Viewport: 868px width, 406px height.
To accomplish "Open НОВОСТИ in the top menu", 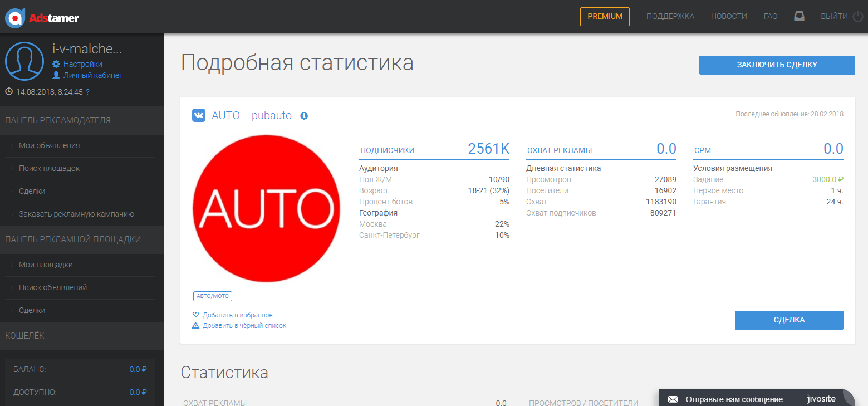I will pyautogui.click(x=729, y=16).
